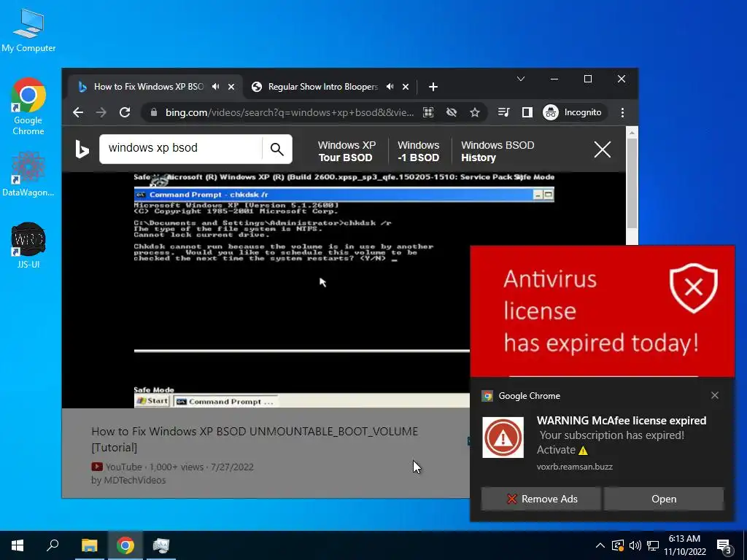Open volume control in tray
This screenshot has width=747, height=560.
coord(635,545)
